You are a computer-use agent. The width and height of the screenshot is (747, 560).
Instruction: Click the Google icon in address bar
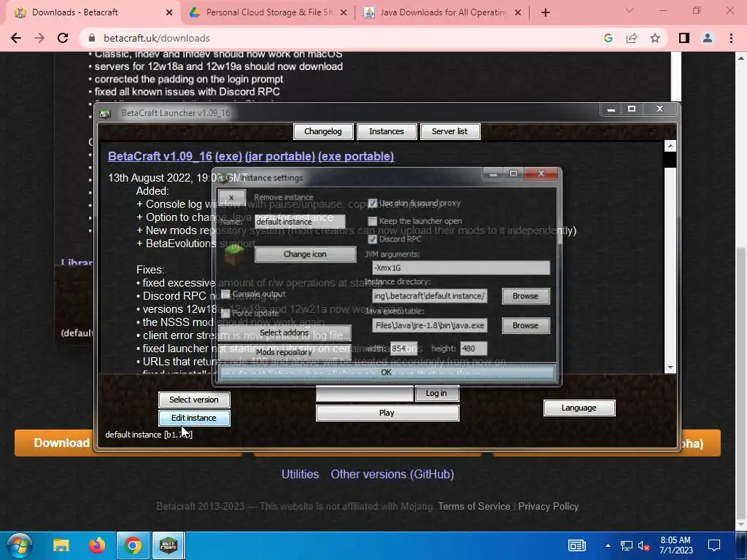pos(608,38)
